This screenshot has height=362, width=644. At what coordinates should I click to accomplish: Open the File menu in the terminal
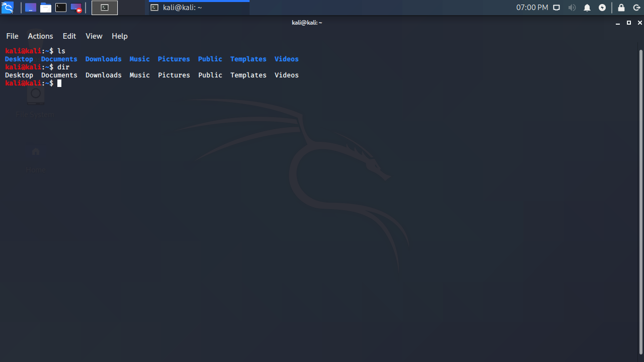[12, 36]
